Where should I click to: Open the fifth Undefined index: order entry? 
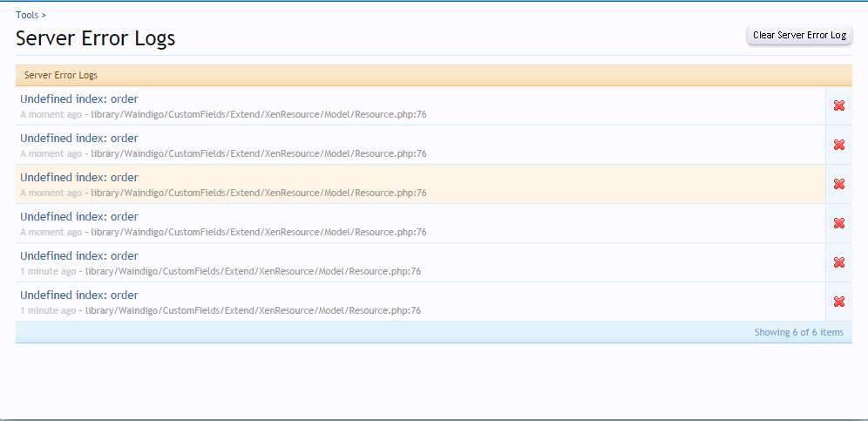(79, 255)
